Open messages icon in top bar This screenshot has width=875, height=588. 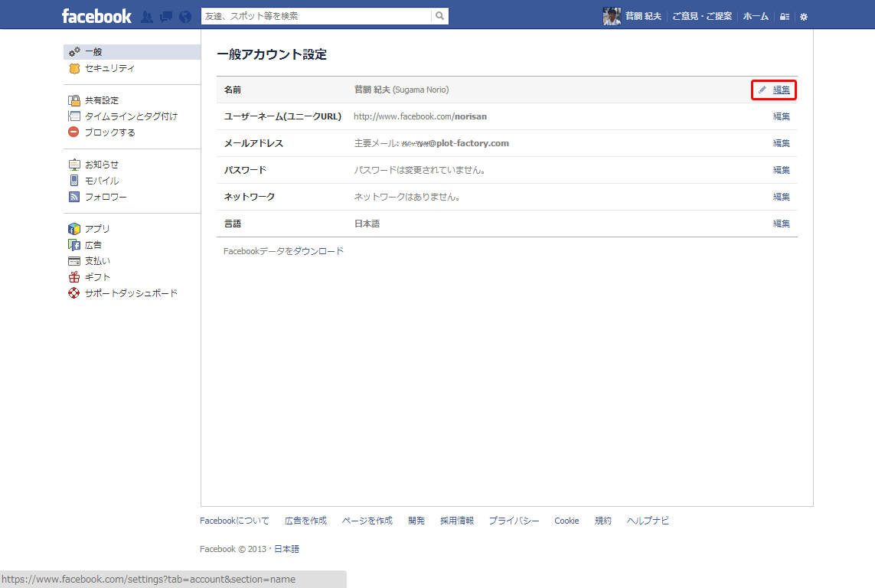tap(165, 17)
